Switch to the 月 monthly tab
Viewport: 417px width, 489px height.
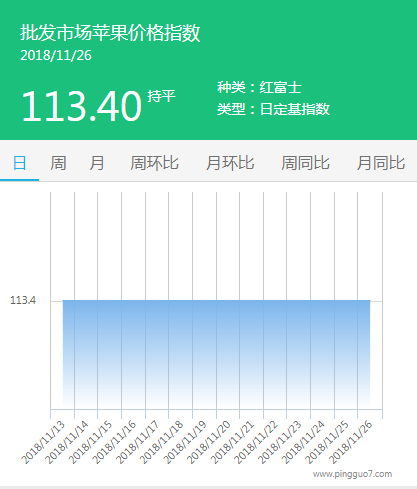click(x=97, y=163)
